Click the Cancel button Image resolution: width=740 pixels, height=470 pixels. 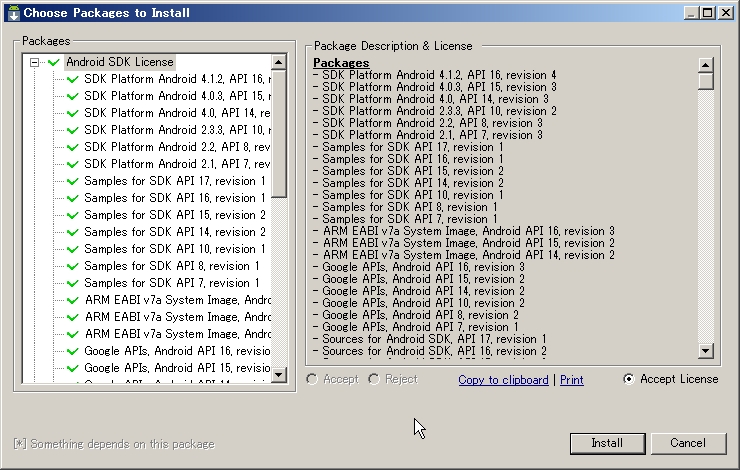[688, 443]
